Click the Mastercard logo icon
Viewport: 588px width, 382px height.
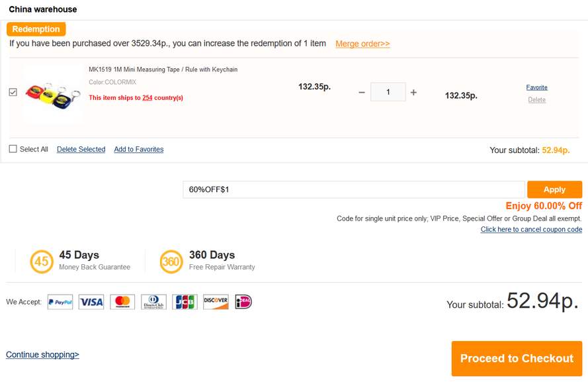(x=122, y=302)
